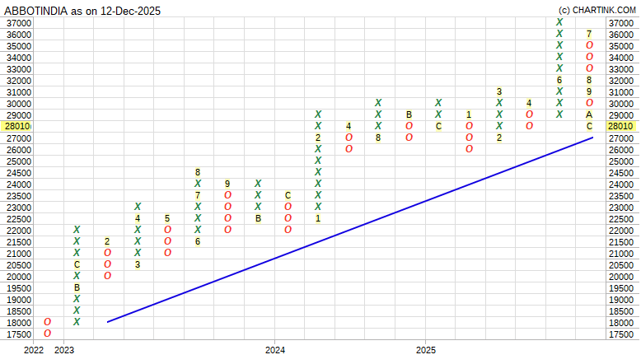Image resolution: width=641 pixels, height=364 pixels.
Task: Click month marker 9 at top of 2023 O column
Action: coord(227,184)
